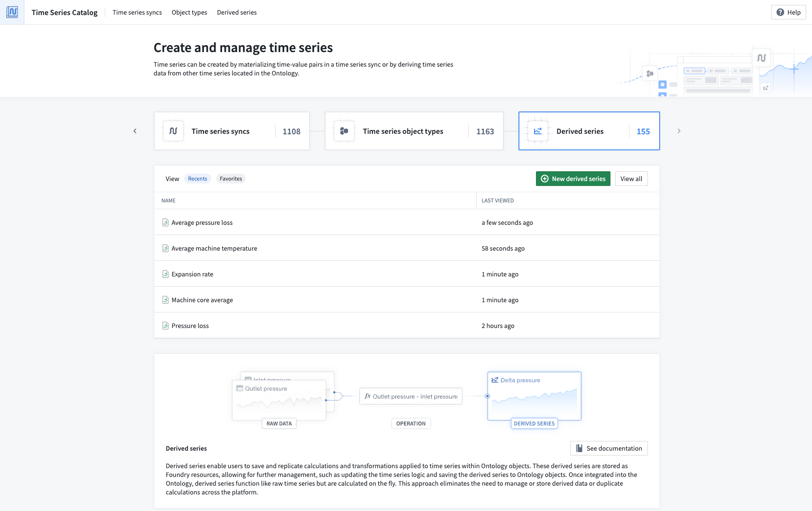Click the icon beside Expansion rate

pyautogui.click(x=166, y=274)
